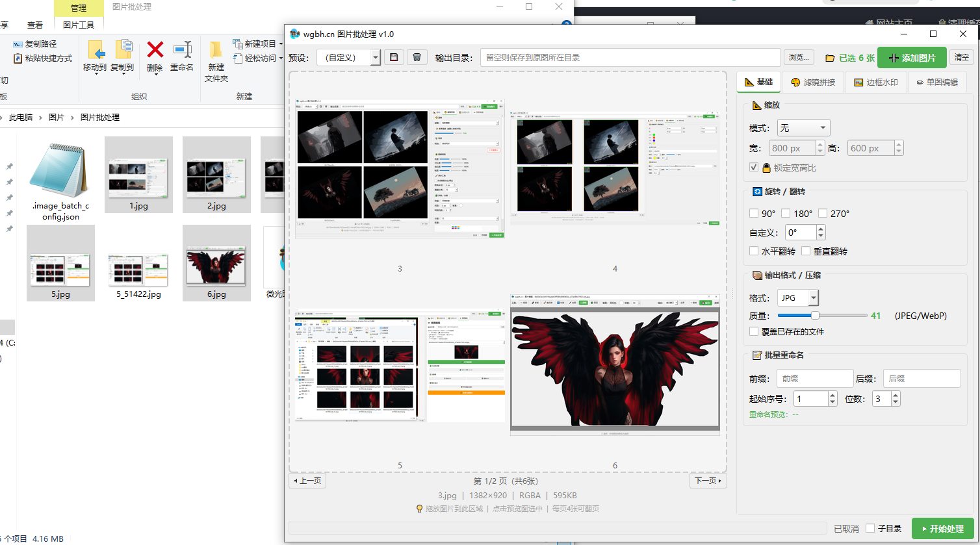Click the output directory (输出目录) input field
The width and height of the screenshot is (980, 545).
click(x=630, y=57)
